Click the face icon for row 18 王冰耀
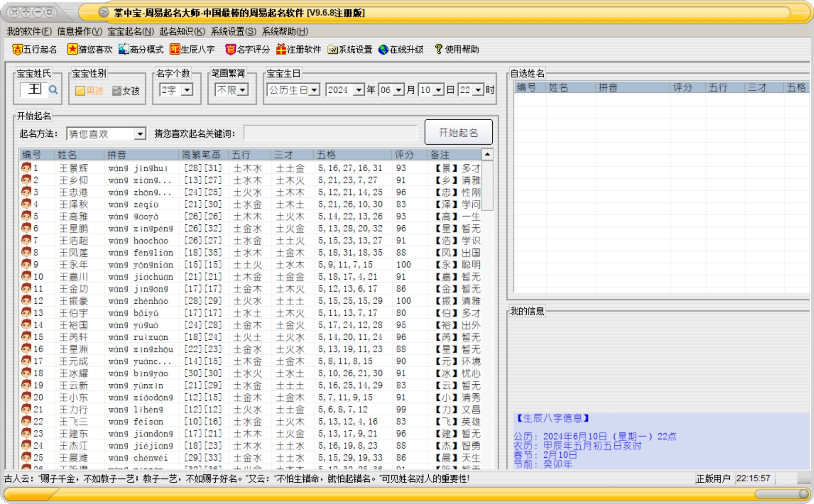Screen dimensions: 814x504 [26, 373]
